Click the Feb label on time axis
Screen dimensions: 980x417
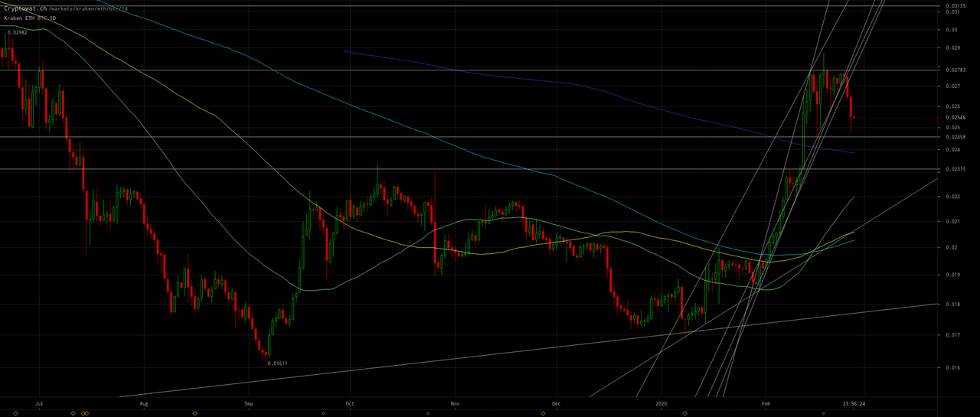[765, 402]
